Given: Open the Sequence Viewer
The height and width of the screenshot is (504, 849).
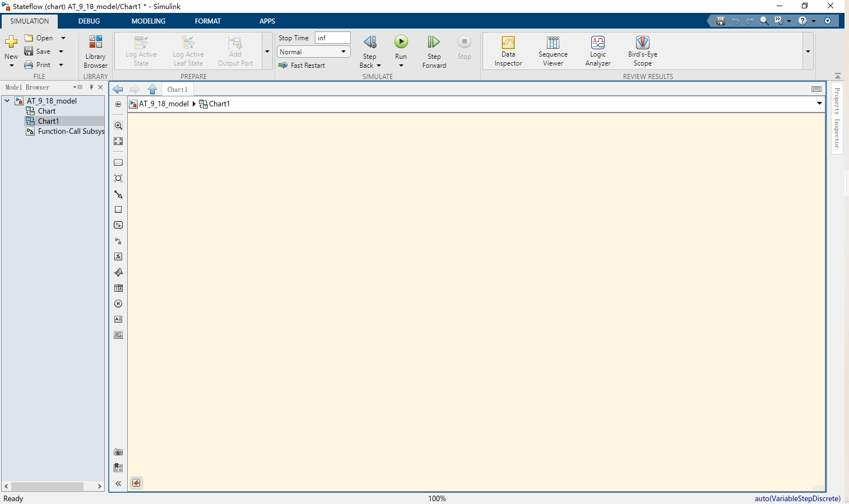Looking at the screenshot, I should coord(553,51).
